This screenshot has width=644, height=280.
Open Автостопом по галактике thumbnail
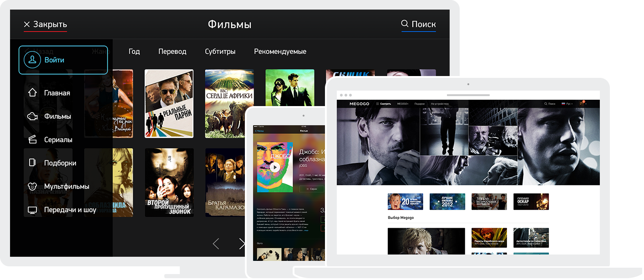(531, 238)
